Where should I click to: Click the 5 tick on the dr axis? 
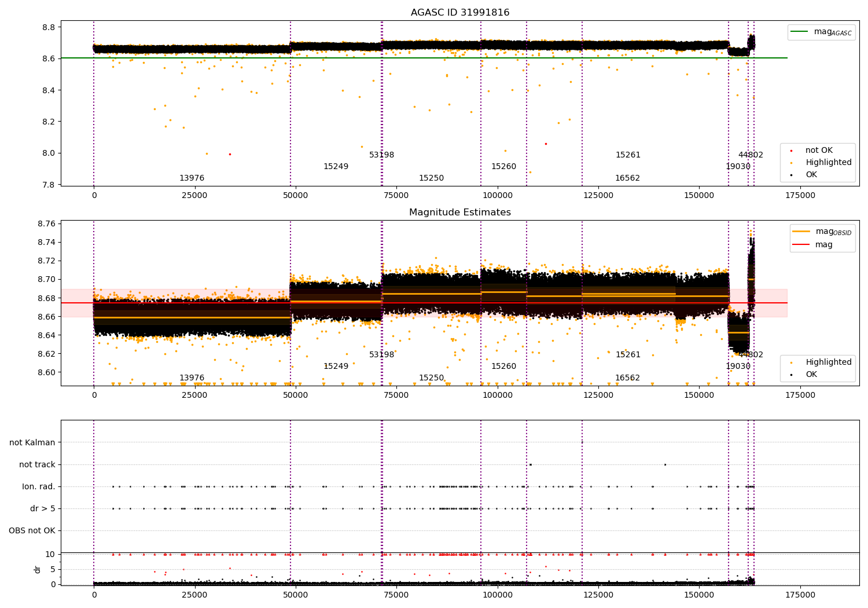[53, 569]
